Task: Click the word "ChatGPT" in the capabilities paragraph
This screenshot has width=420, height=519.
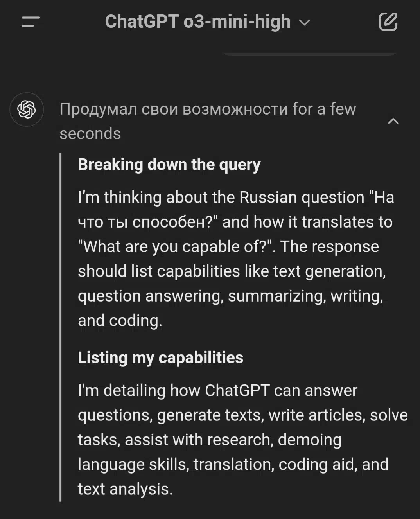Action: pos(237,390)
